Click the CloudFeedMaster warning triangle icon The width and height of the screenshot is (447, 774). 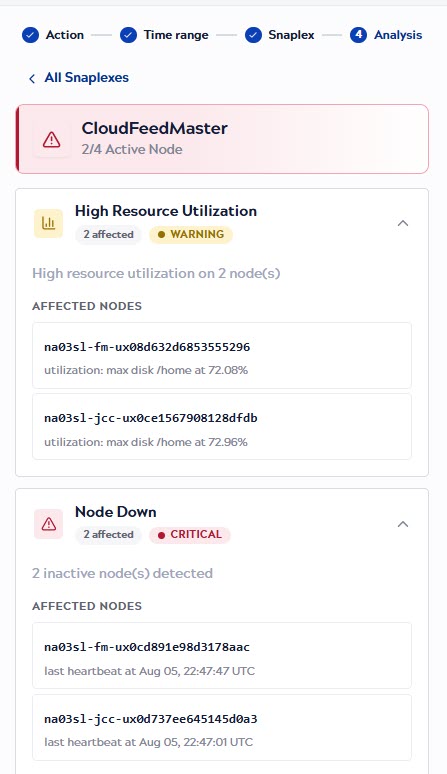(x=51, y=140)
